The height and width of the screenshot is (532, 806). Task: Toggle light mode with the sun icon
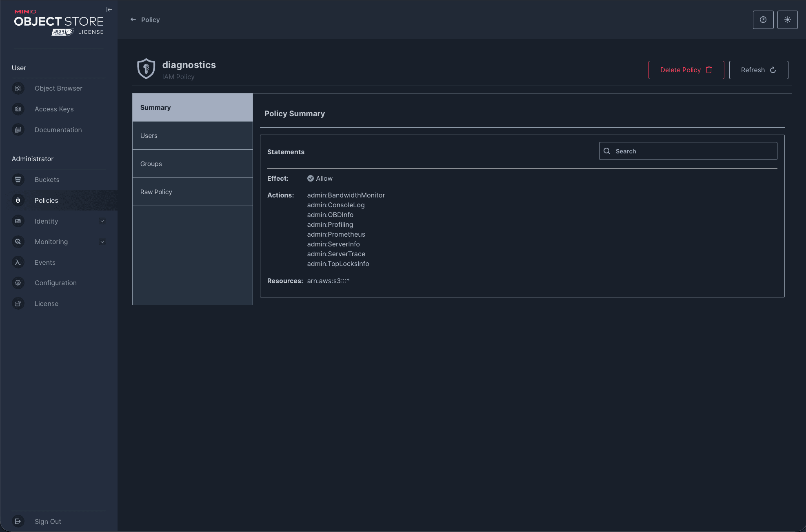(x=787, y=20)
